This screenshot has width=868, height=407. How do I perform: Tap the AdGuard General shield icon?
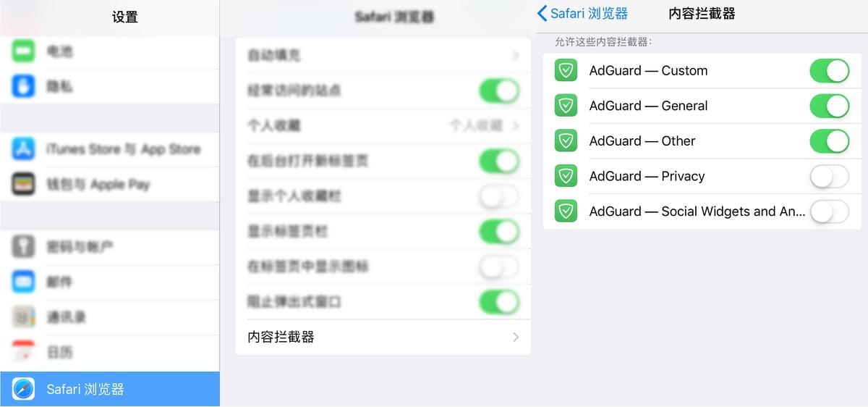pos(566,106)
